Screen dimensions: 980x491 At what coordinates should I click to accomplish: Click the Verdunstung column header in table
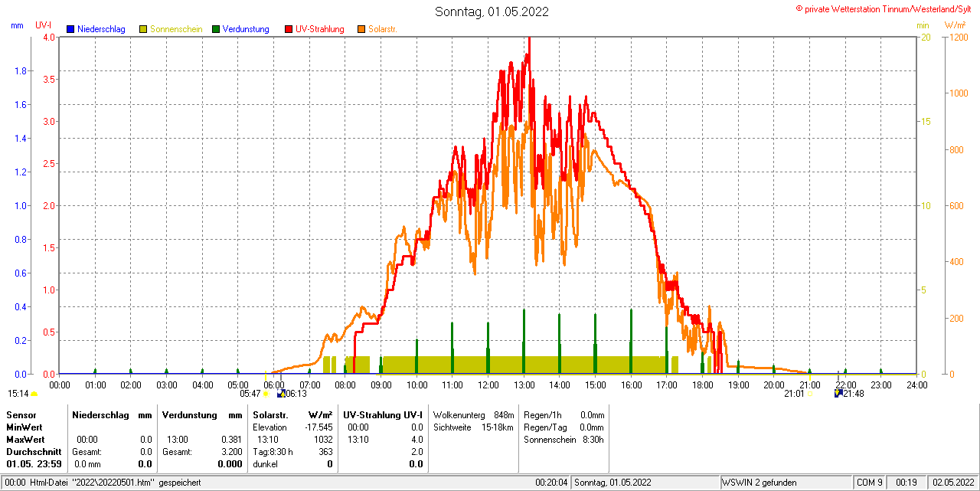pyautogui.click(x=190, y=414)
